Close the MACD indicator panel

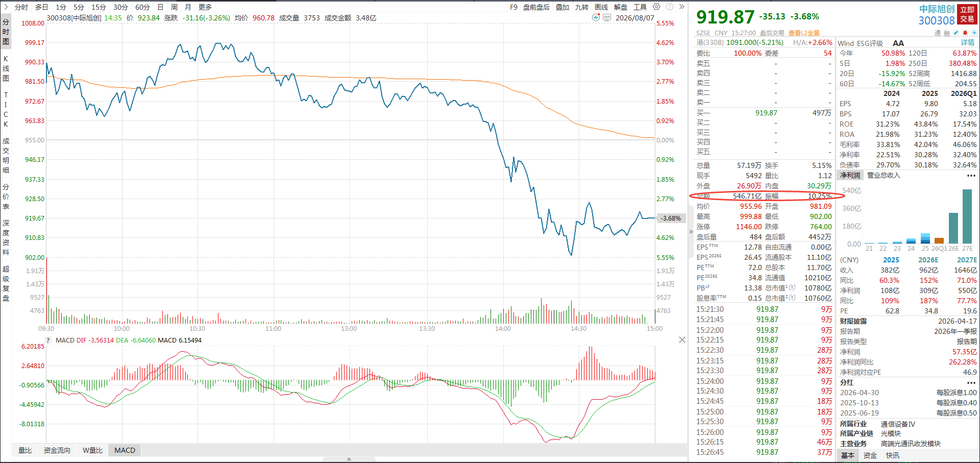tap(682, 339)
